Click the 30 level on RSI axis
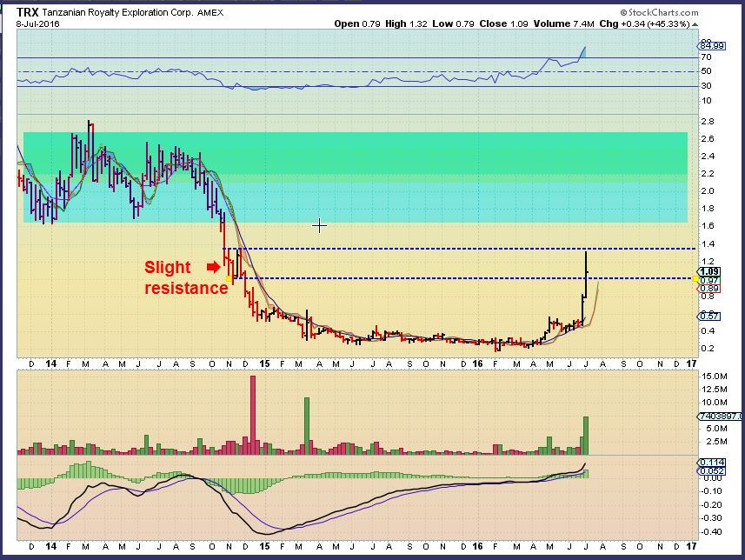The image size is (745, 560). tap(707, 86)
